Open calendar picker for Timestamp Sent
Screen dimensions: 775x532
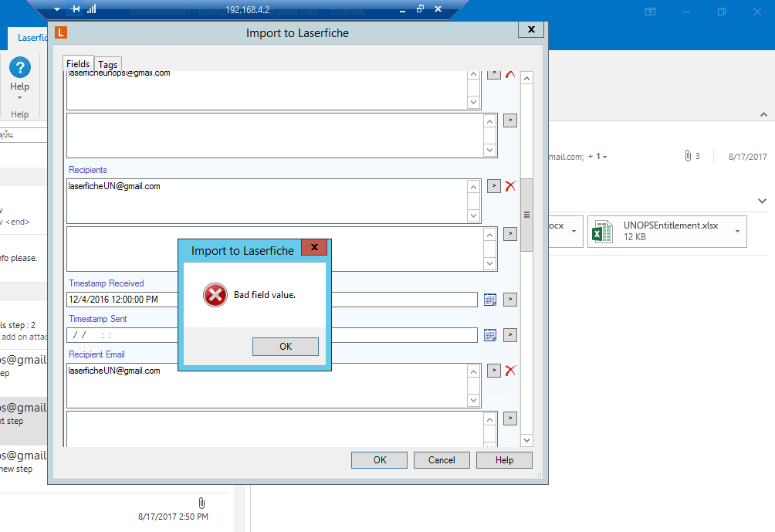pyautogui.click(x=490, y=335)
